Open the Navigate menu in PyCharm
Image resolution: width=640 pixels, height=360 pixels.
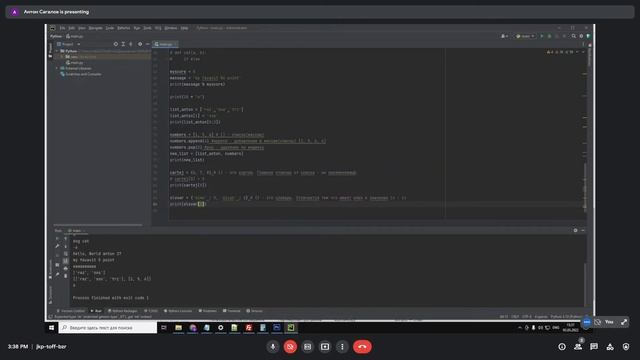(96, 28)
